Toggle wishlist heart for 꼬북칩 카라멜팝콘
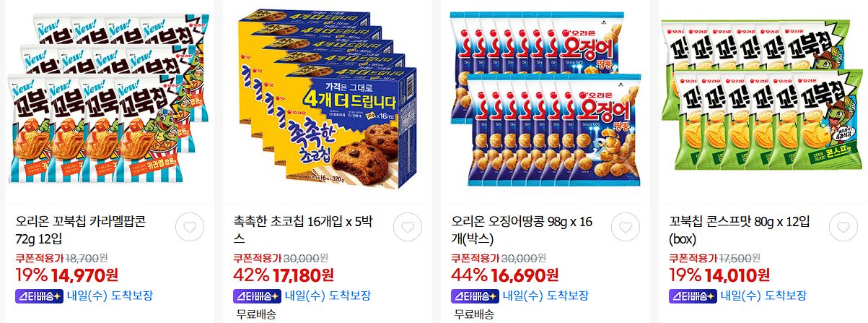 click(190, 227)
